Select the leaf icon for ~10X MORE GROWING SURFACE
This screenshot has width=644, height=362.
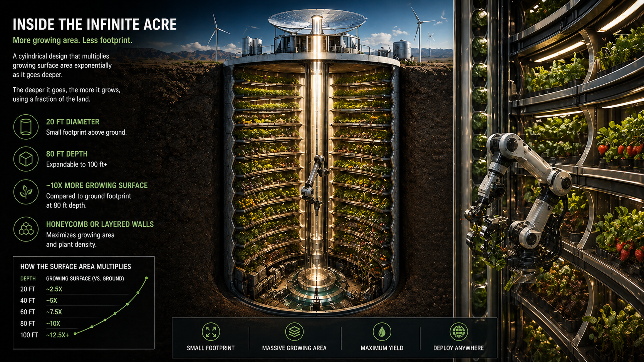pos(26,191)
